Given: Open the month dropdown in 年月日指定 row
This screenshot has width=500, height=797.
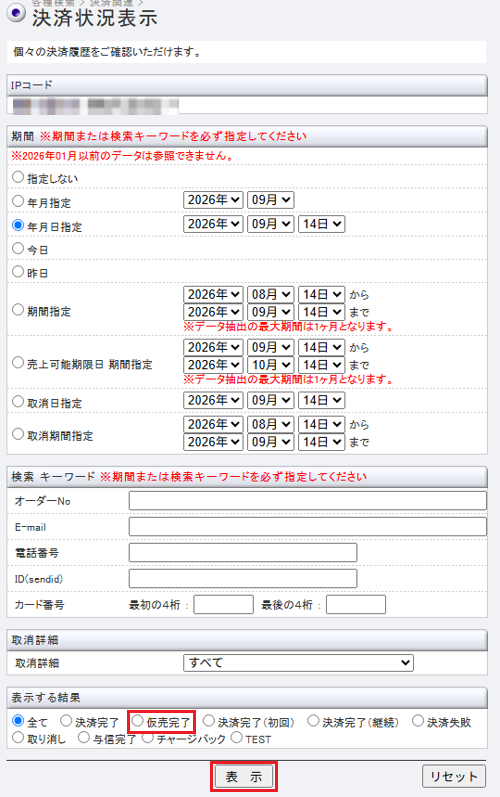Looking at the screenshot, I should pyautogui.click(x=270, y=224).
